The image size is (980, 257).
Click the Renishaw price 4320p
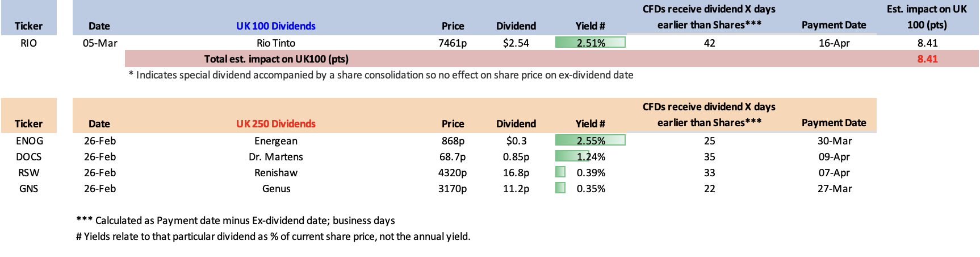452,173
